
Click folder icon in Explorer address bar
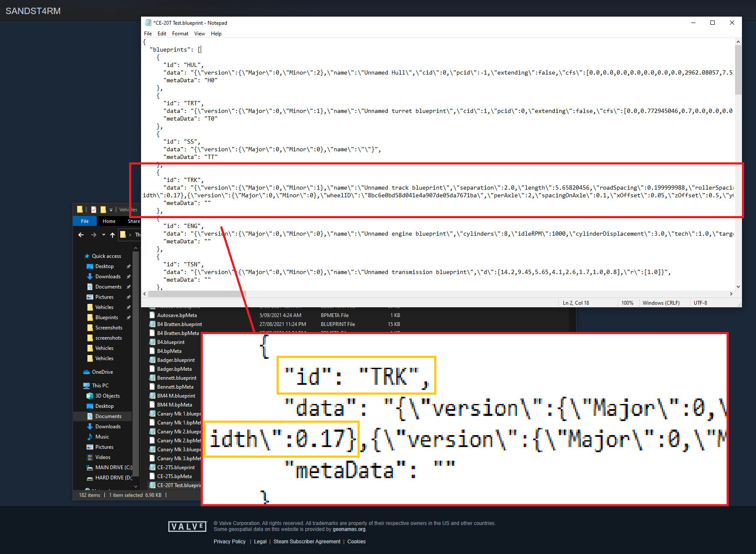point(123,234)
